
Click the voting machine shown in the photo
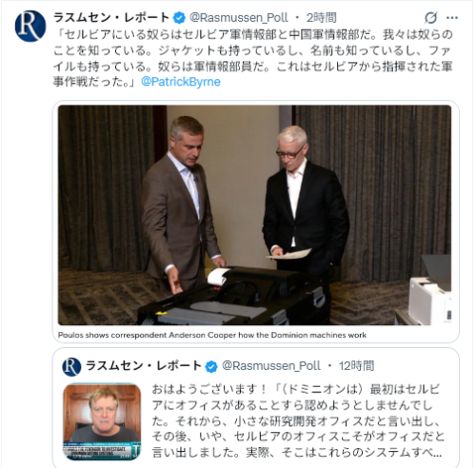(x=233, y=297)
